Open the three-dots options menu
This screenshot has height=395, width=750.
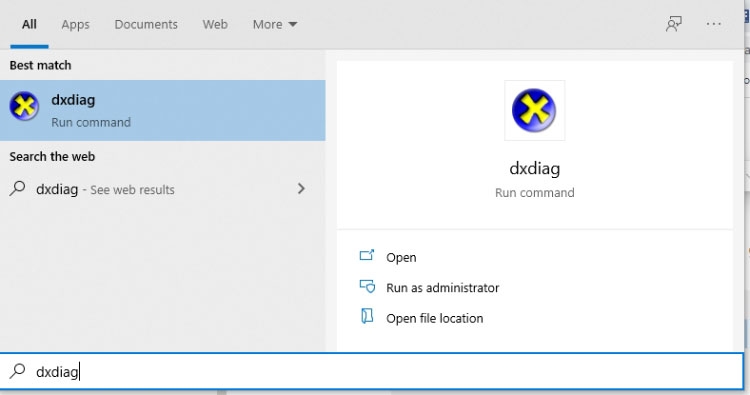point(714,23)
